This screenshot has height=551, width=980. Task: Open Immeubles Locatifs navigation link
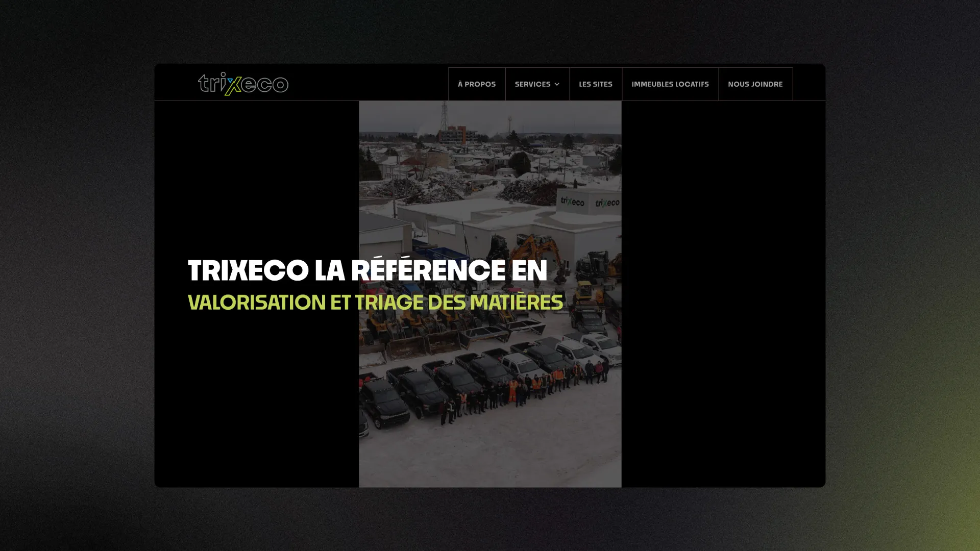tap(670, 84)
